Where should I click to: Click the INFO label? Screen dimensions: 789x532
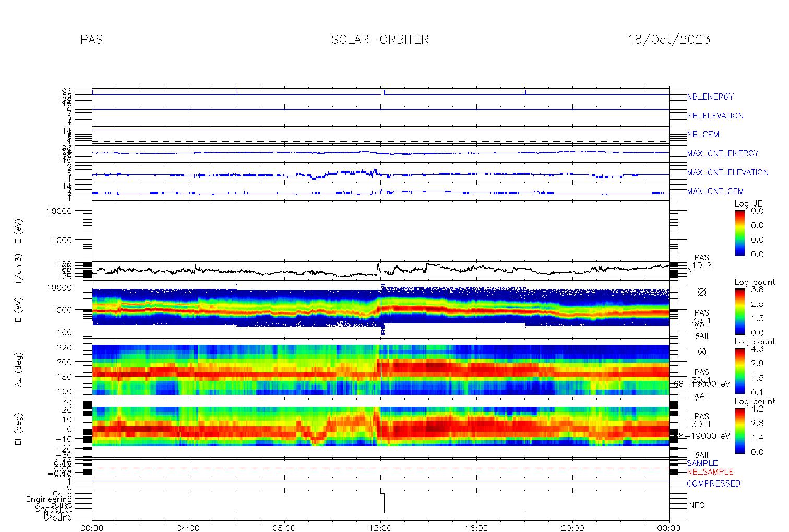(x=696, y=505)
